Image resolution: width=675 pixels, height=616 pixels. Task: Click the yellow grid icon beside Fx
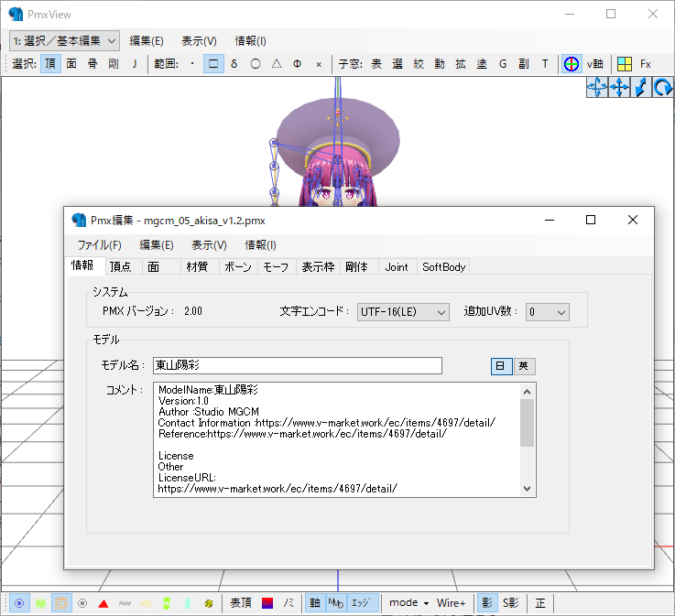click(x=624, y=64)
